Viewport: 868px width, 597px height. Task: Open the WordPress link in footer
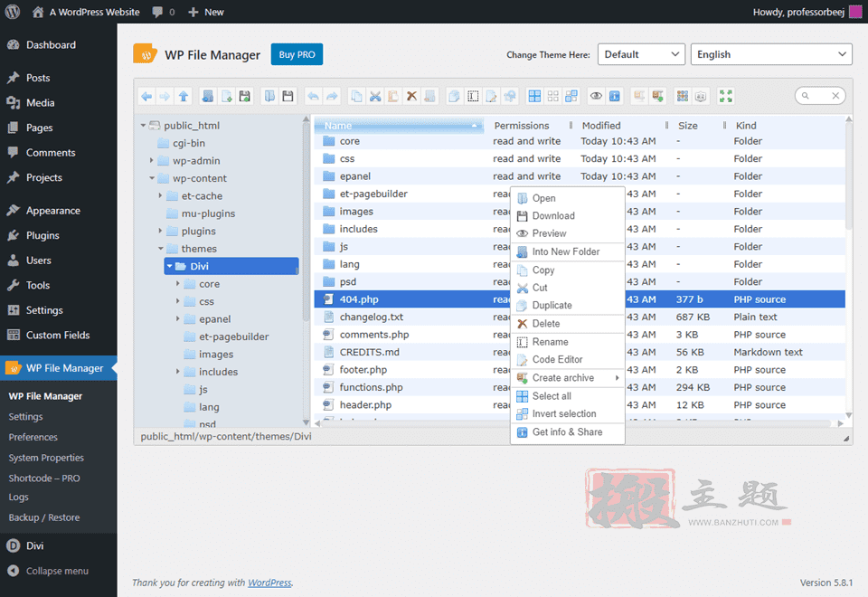coord(269,583)
